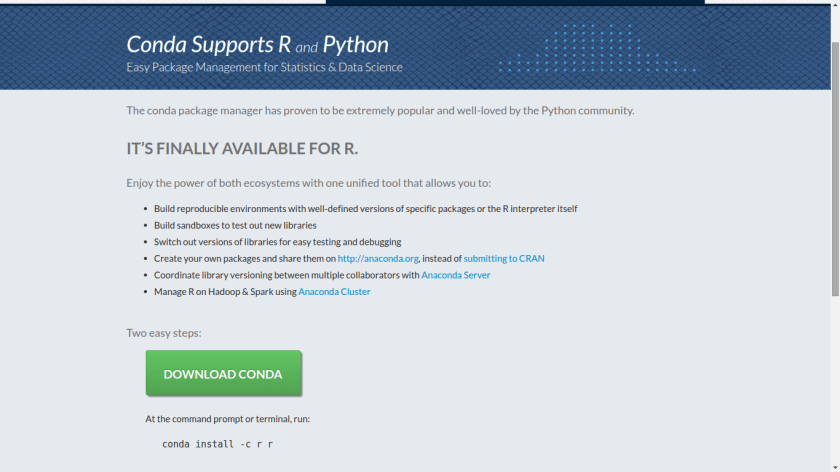Image resolution: width=840 pixels, height=472 pixels.
Task: Follow the 'submitting to CRAN' link
Action: coord(503,258)
